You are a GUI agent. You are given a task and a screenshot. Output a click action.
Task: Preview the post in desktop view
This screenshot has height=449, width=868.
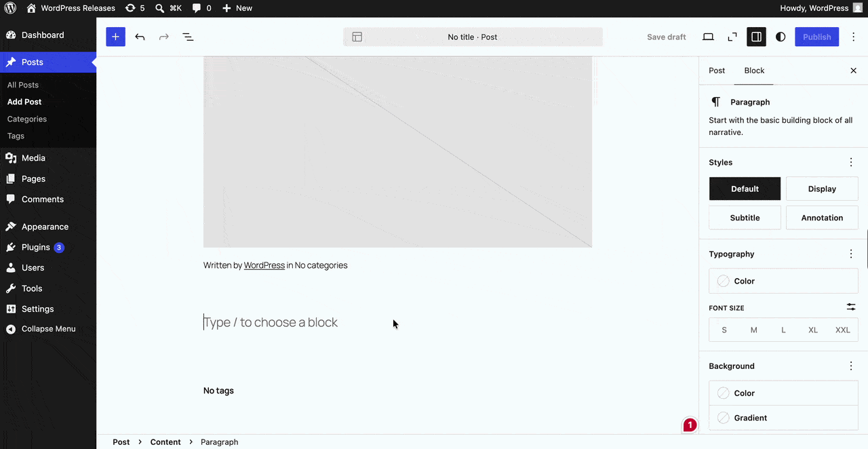(708, 37)
